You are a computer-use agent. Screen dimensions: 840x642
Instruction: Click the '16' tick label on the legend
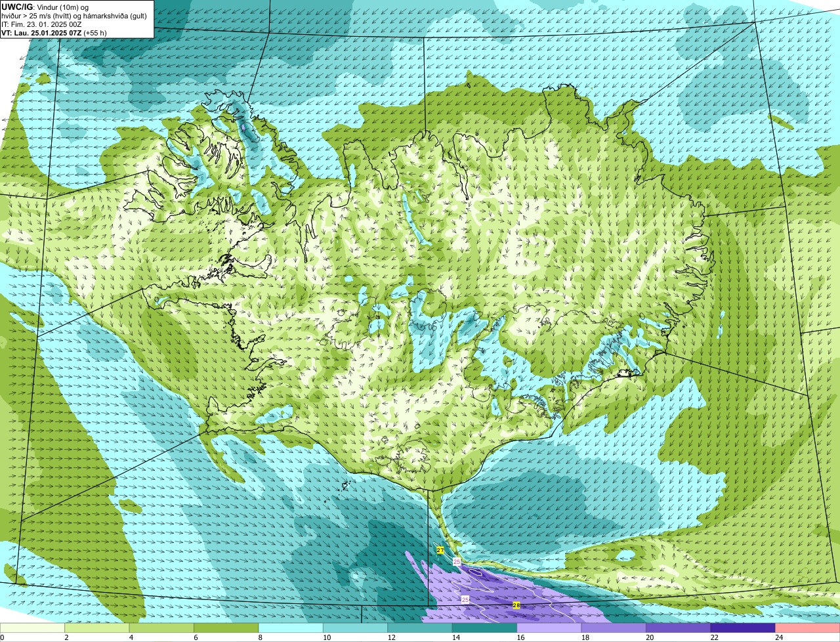click(520, 637)
